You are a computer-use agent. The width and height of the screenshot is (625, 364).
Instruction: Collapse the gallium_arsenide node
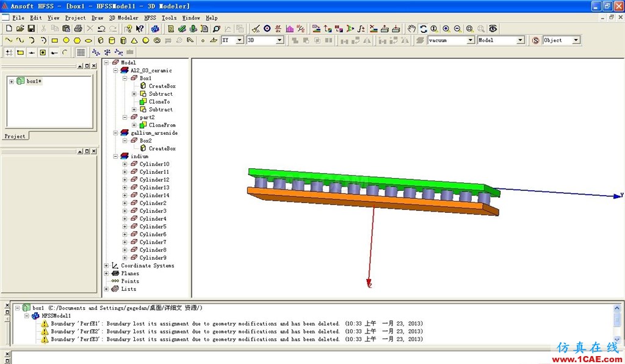[115, 133]
